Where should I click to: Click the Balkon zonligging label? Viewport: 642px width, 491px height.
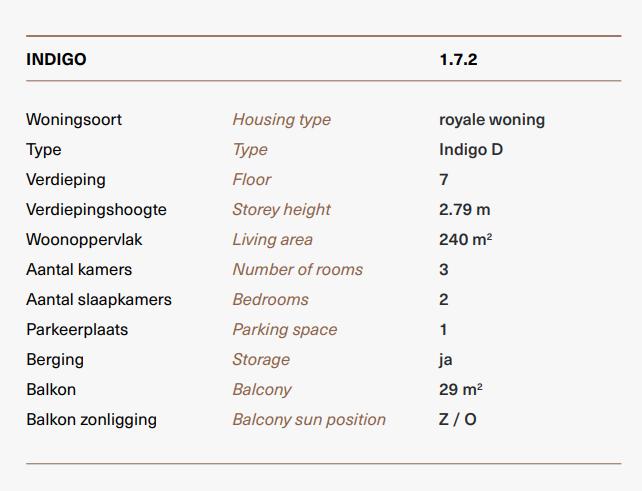point(91,420)
